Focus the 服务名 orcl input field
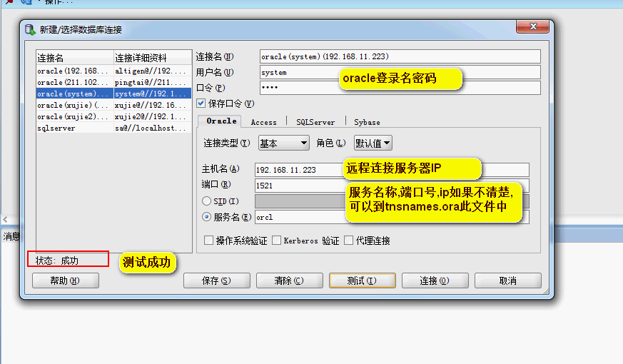The image size is (623, 364). click(x=392, y=218)
